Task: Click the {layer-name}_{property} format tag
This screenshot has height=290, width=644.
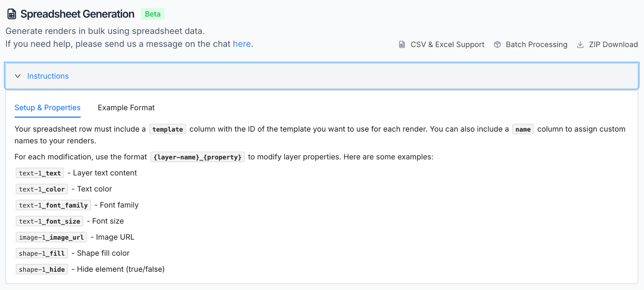Action: coord(197,157)
